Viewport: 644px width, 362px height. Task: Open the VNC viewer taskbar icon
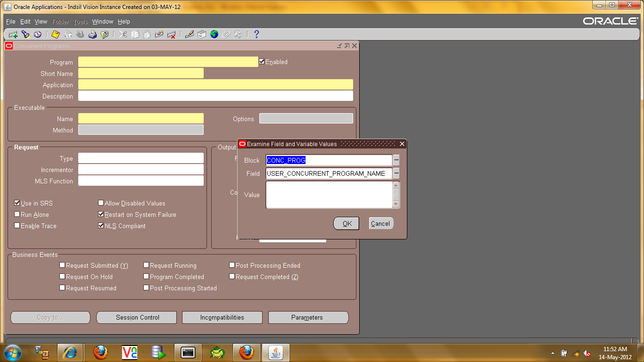(129, 353)
